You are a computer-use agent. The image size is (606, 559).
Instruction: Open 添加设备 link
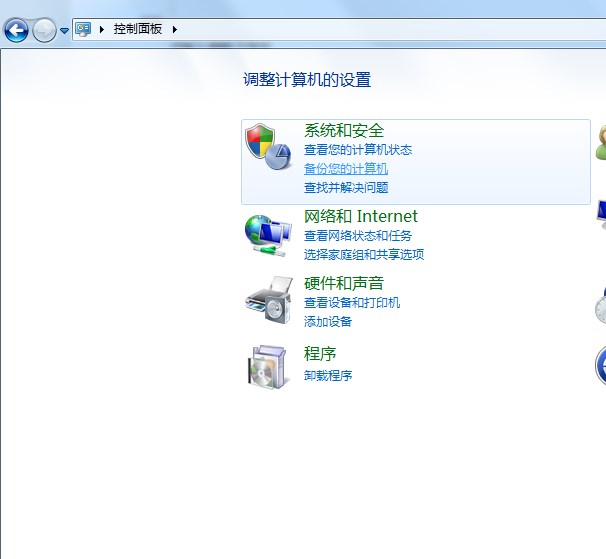click(x=328, y=321)
